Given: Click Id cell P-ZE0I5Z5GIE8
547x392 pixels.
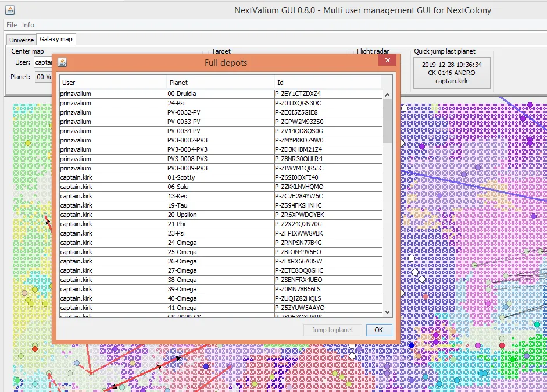Looking at the screenshot, I should coord(328,112).
